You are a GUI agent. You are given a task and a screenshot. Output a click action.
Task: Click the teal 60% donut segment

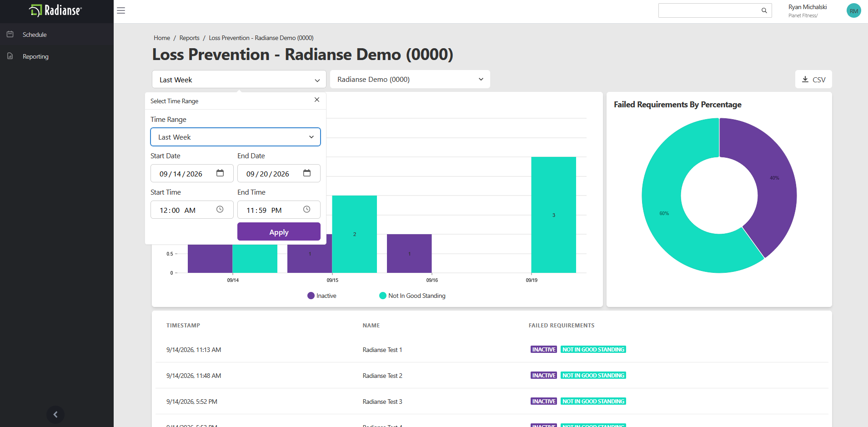(664, 213)
